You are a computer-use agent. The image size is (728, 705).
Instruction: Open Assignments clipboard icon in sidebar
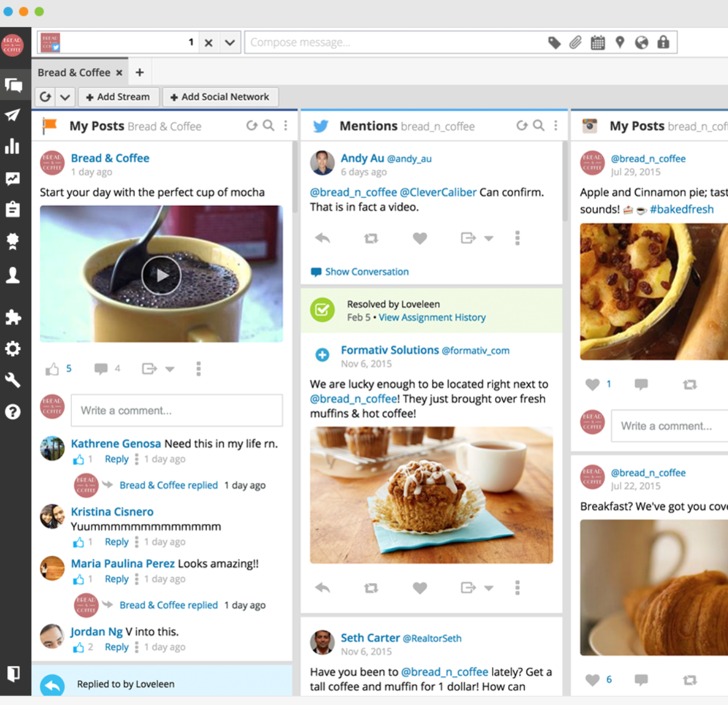13,209
